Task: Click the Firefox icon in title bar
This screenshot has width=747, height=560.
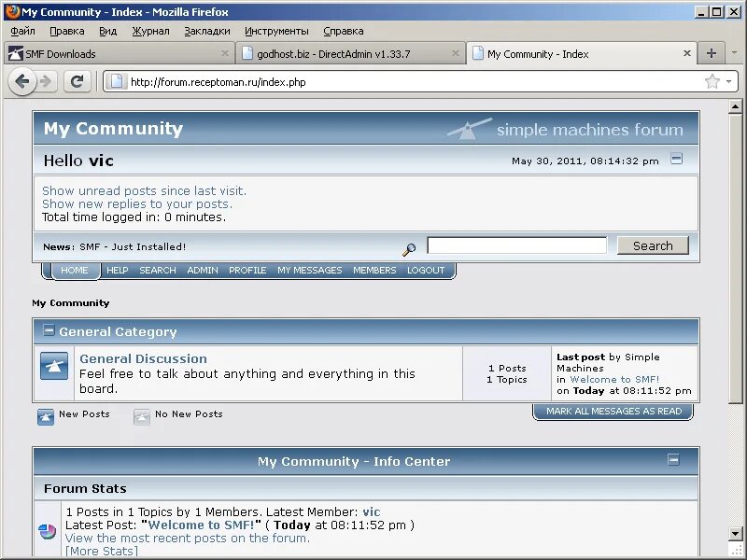Action: click(x=12, y=11)
